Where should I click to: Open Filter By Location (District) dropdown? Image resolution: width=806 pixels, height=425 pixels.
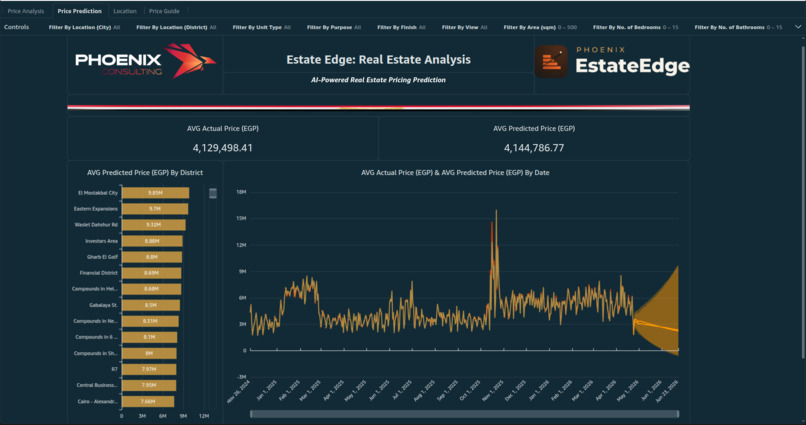point(176,27)
